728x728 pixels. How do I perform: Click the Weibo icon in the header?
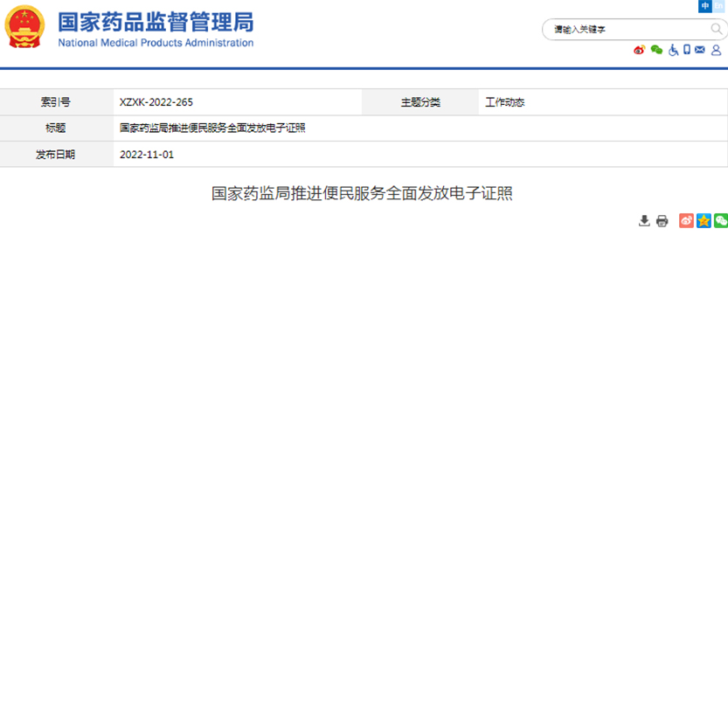(x=639, y=51)
